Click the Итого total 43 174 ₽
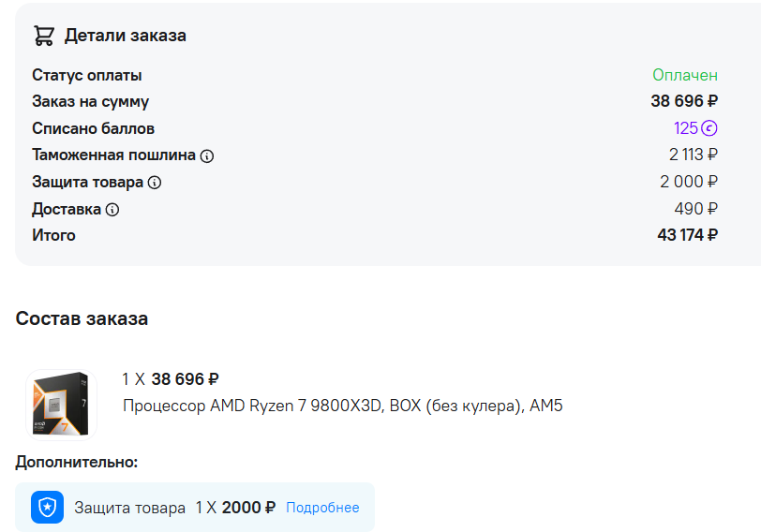Image resolution: width=761 pixels, height=532 pixels. coord(687,235)
